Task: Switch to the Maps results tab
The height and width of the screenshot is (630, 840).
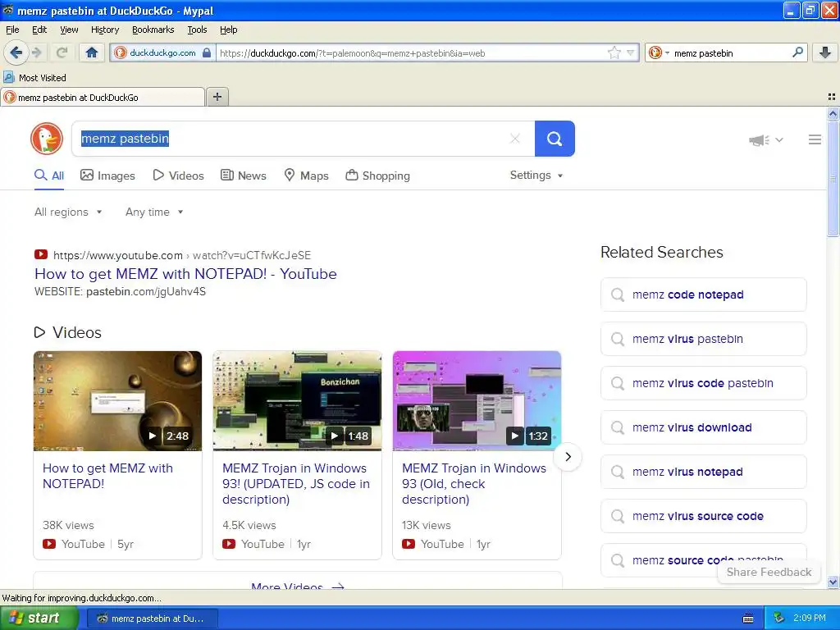Action: point(306,176)
